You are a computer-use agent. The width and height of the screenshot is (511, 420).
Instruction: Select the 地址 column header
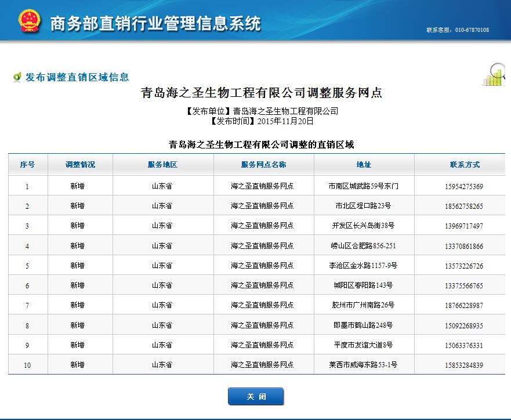tap(364, 165)
